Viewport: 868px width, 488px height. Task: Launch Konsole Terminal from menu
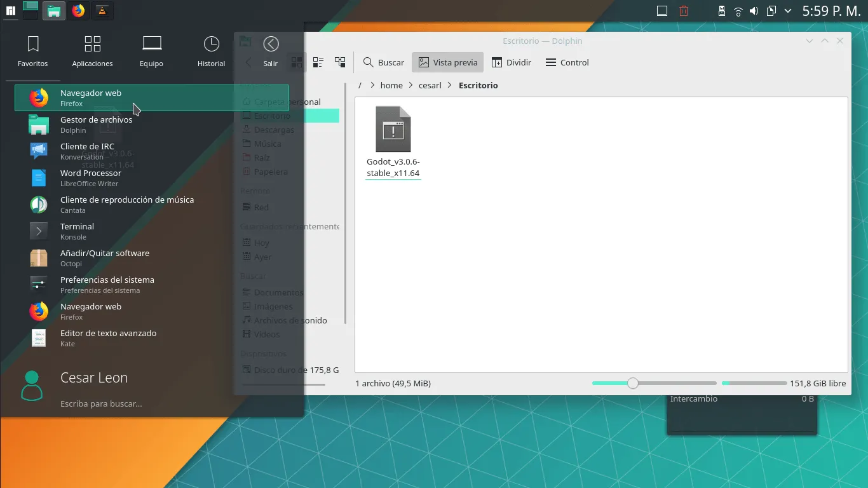point(152,231)
